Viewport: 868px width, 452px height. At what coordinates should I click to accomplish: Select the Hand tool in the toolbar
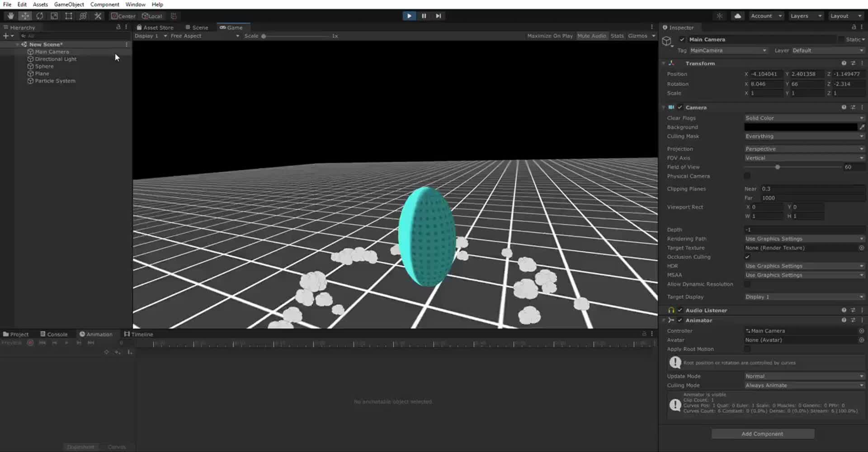point(10,16)
